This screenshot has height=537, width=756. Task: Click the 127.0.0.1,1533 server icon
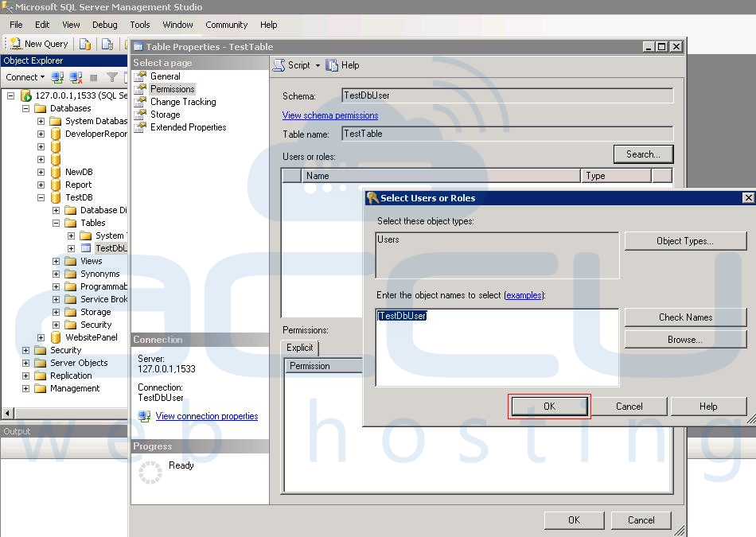click(x=26, y=95)
